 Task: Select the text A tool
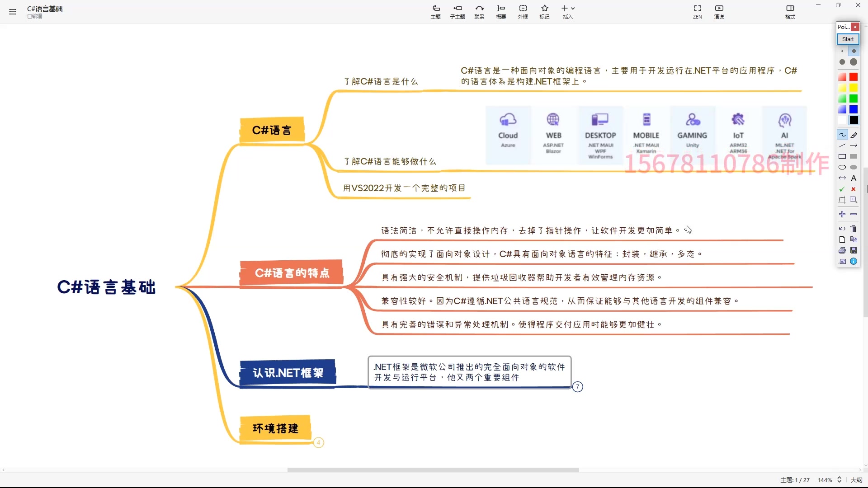[x=854, y=178]
